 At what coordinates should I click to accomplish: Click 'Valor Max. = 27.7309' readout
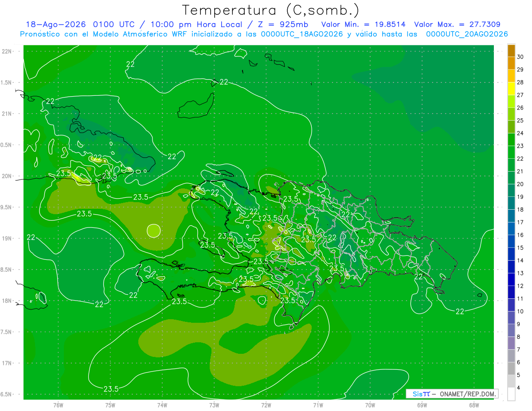click(458, 24)
